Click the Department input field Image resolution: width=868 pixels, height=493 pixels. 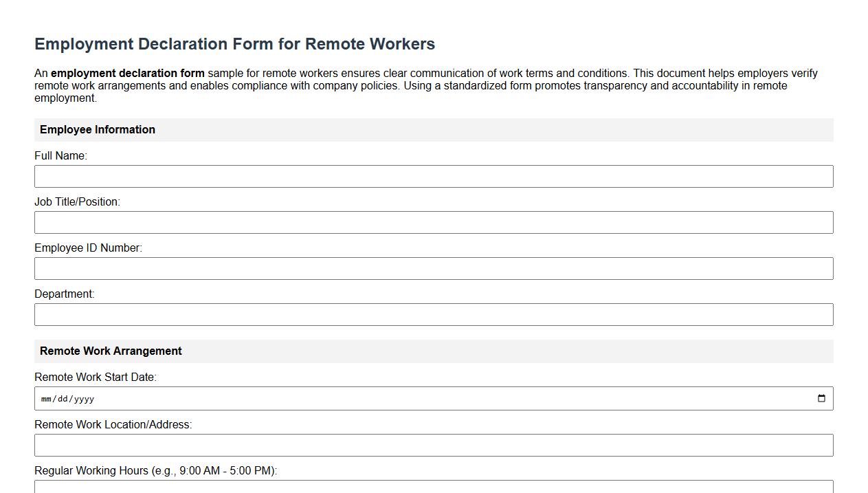433,314
